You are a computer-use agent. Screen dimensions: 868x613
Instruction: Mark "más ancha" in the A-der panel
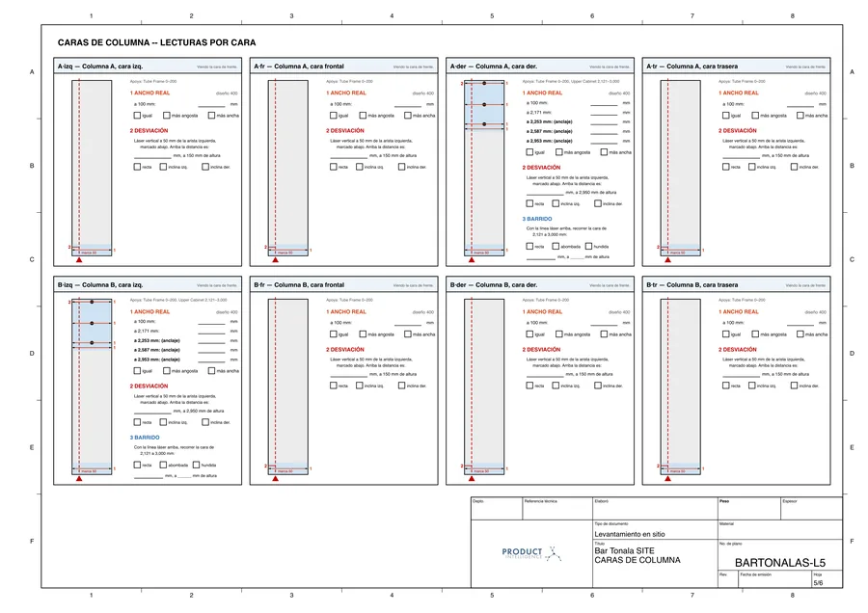[x=604, y=152]
